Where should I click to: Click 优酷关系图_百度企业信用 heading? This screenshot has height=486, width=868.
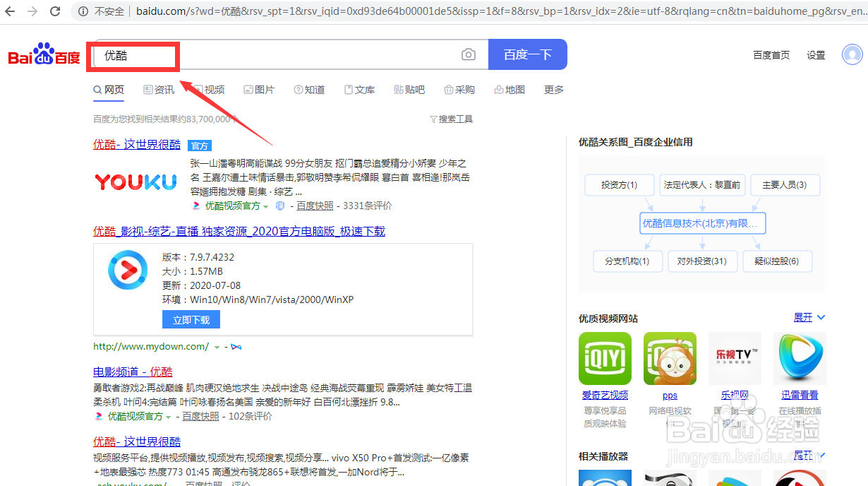[636, 142]
